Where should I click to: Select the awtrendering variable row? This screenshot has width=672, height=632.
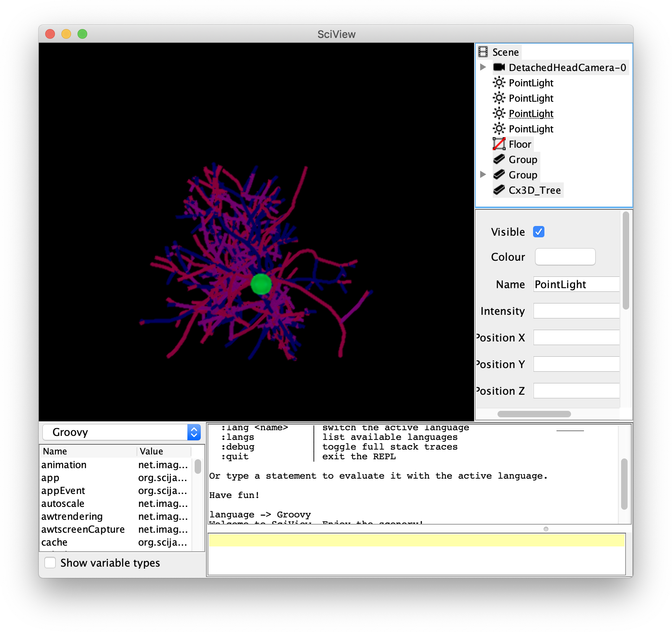point(115,517)
